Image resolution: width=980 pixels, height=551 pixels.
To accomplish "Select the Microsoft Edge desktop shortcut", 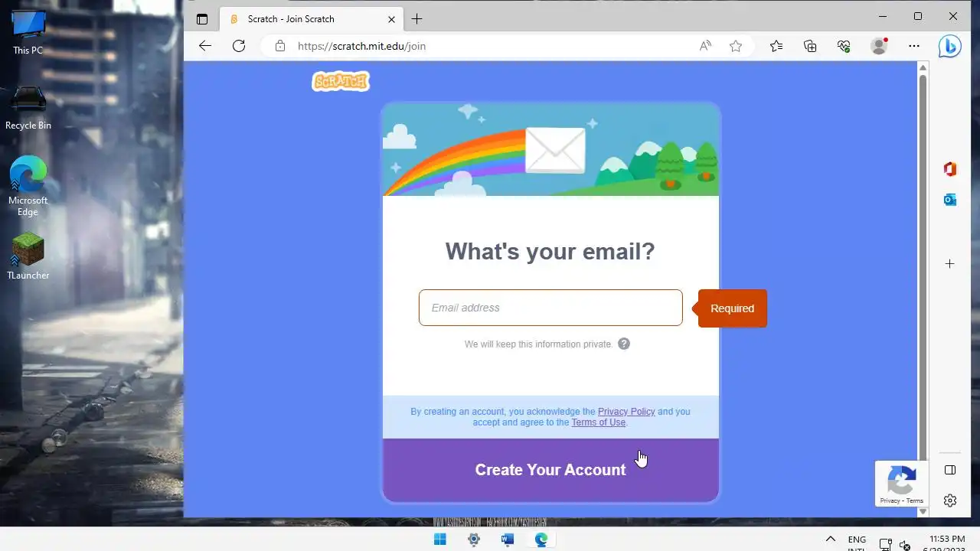I will (x=28, y=187).
